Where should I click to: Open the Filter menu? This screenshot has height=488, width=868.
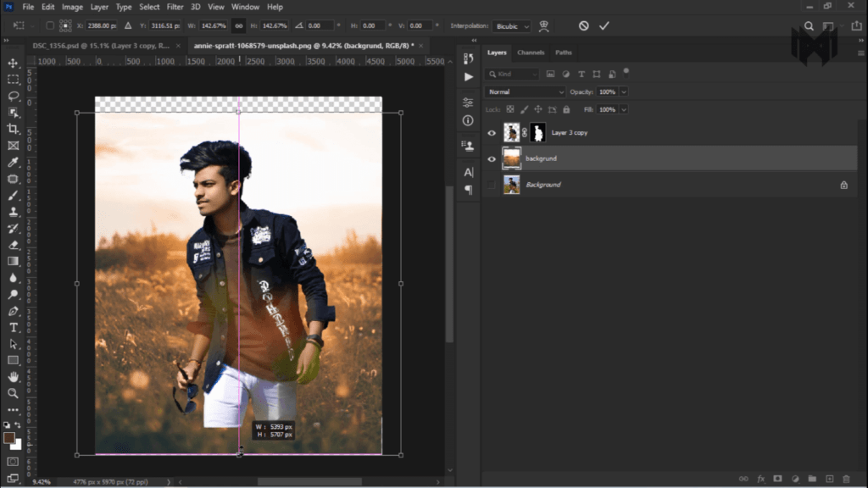pos(175,7)
